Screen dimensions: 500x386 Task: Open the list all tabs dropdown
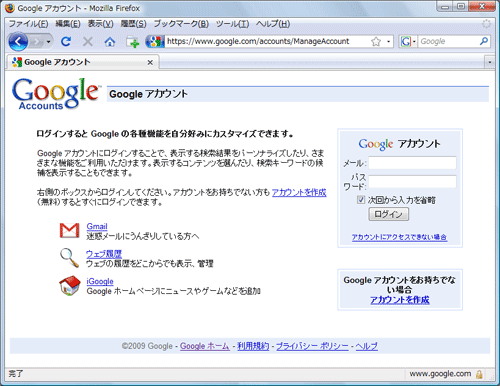[x=490, y=62]
